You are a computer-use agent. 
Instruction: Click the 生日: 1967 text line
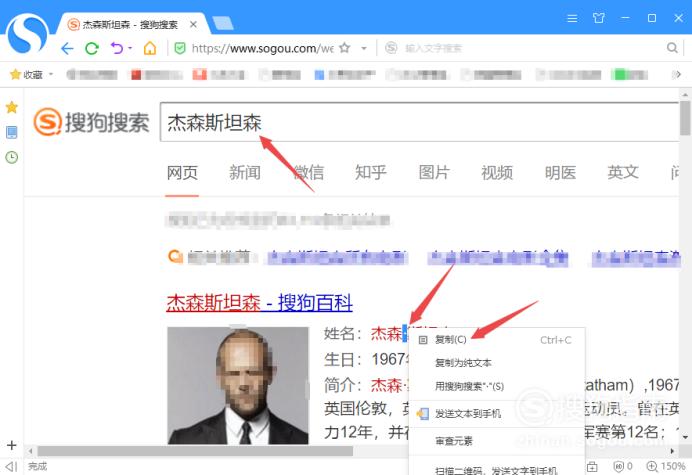[x=366, y=359]
